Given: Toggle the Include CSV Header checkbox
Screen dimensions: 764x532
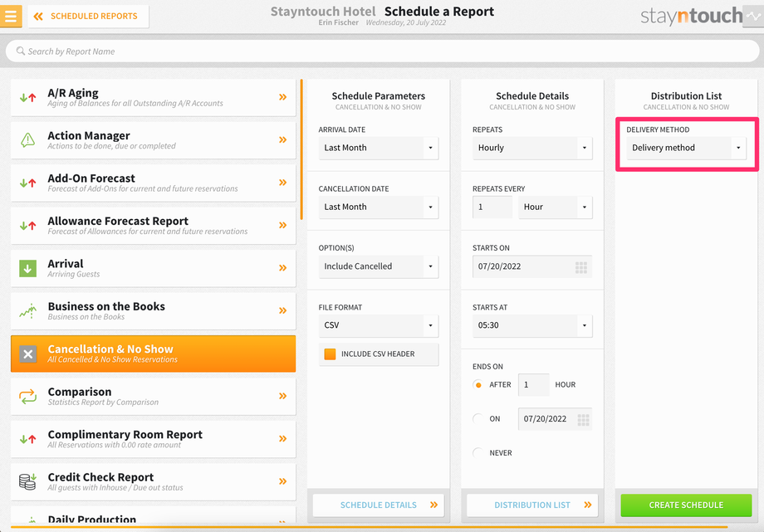Looking at the screenshot, I should (330, 354).
